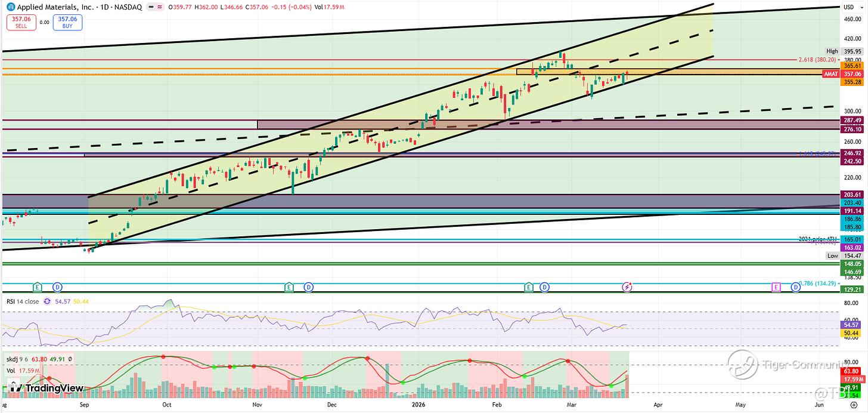
Task: Click the 129.21 price axis label
Action: coord(852,289)
